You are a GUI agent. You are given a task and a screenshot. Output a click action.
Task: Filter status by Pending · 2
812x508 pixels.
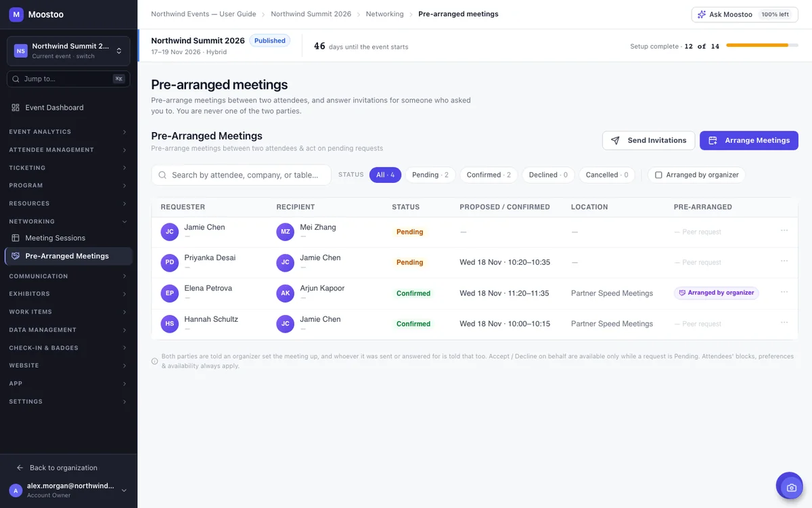(x=430, y=175)
